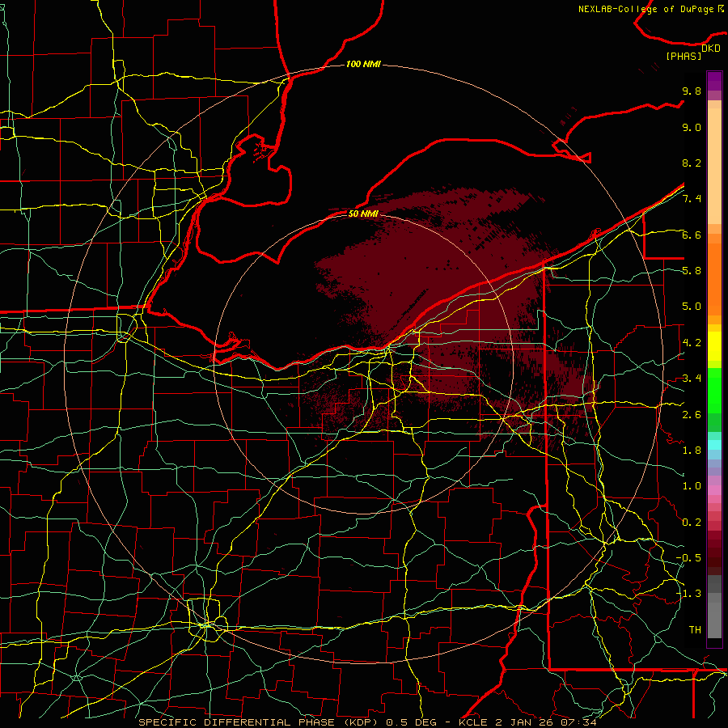Select the 6.6 scale label
Image resolution: width=728 pixels, height=728 pixels.
[692, 235]
